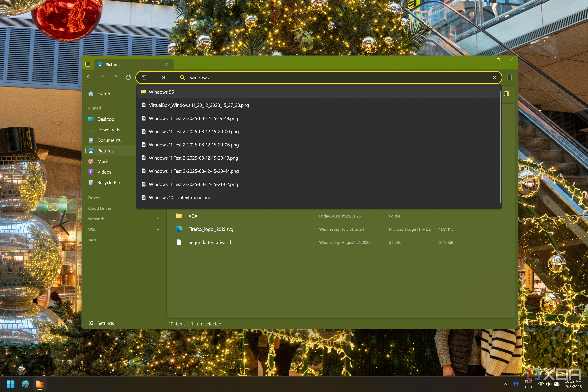Open Videos in the sidebar

(110, 172)
